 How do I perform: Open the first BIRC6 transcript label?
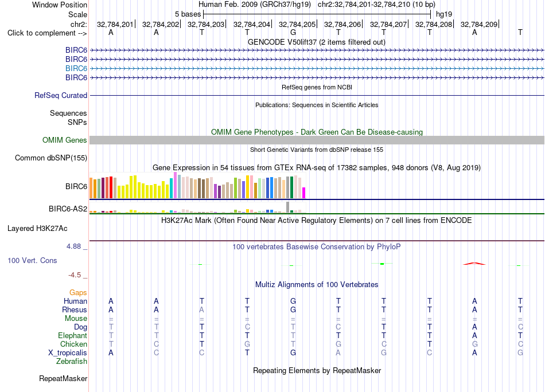(x=76, y=50)
